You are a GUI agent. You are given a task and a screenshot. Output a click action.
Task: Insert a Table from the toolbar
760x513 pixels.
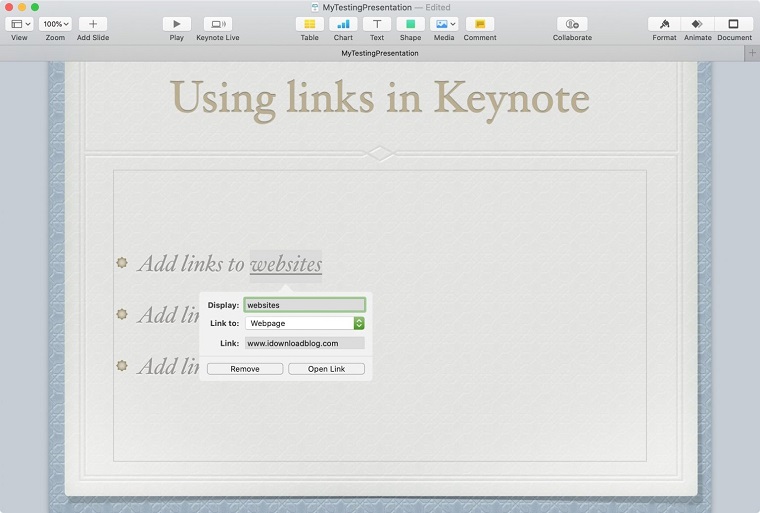pos(310,24)
